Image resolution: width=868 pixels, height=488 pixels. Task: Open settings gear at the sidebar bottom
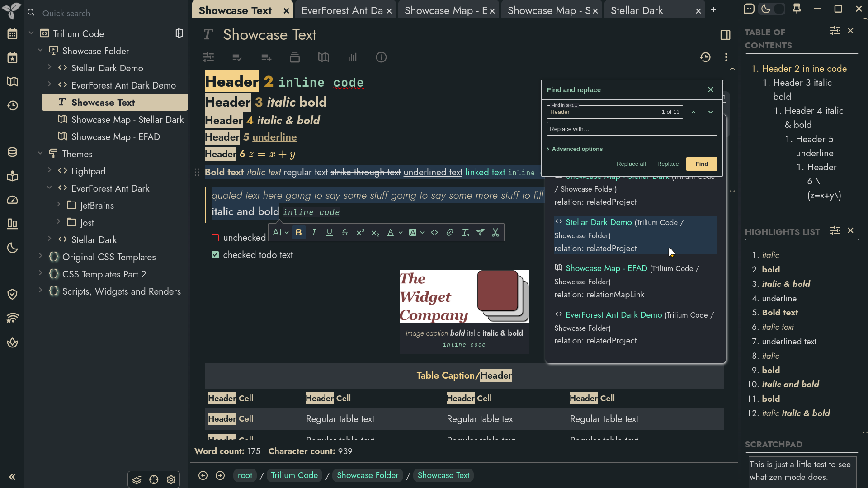point(171,479)
